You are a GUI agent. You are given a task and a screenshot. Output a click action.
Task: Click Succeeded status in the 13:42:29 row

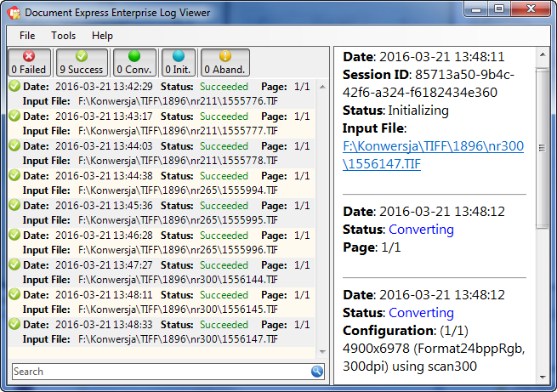[224, 87]
